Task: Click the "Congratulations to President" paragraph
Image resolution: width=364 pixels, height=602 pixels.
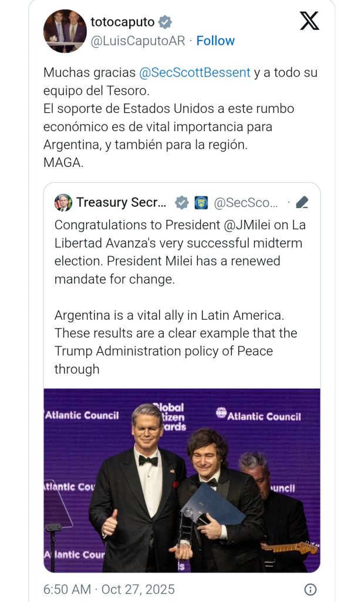Action: click(x=180, y=252)
